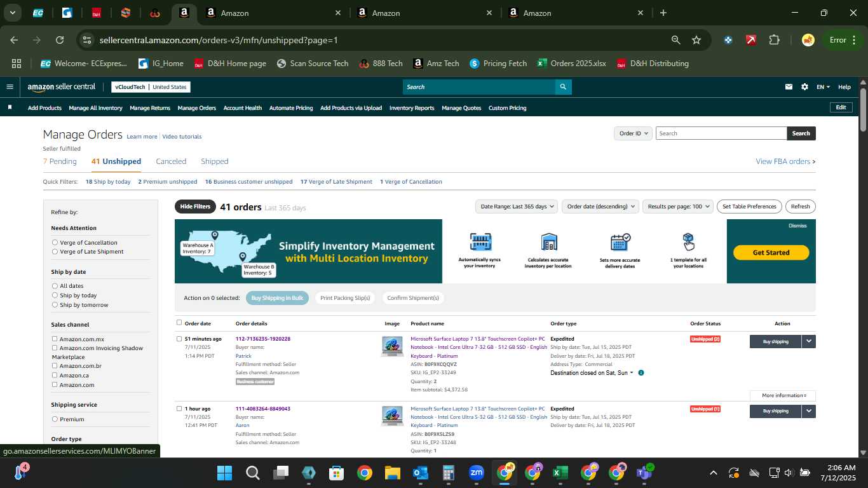
Task: Bookmark this page with the star icon
Action: pyautogui.click(x=696, y=40)
